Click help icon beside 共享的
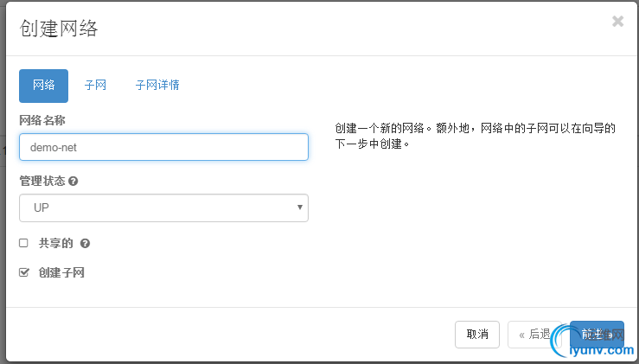This screenshot has width=639, height=364. coord(85,244)
